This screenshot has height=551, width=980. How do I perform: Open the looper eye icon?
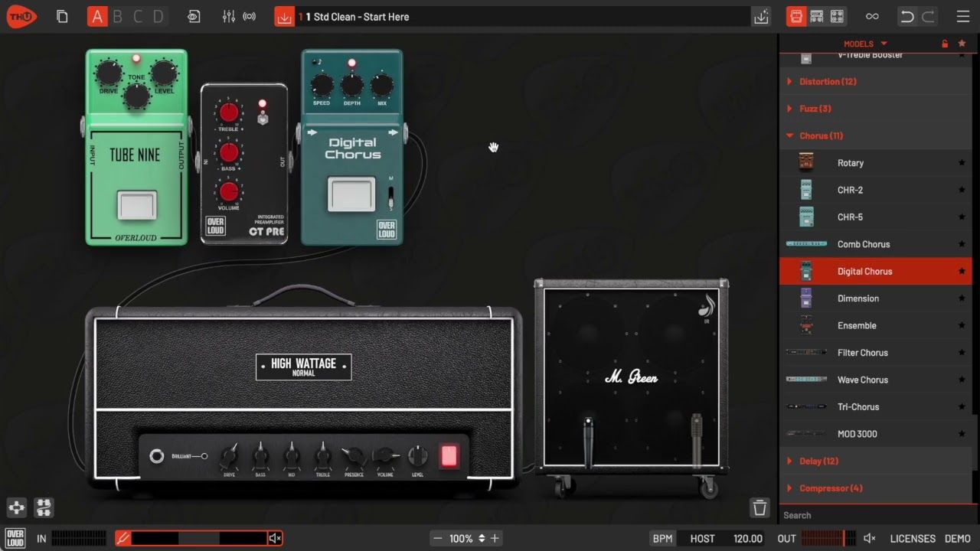(x=194, y=17)
